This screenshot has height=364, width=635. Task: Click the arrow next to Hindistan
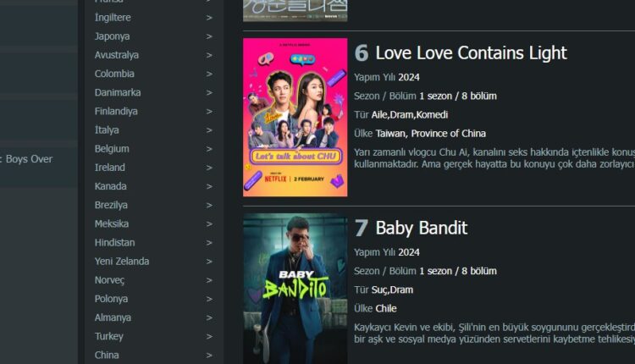point(209,243)
